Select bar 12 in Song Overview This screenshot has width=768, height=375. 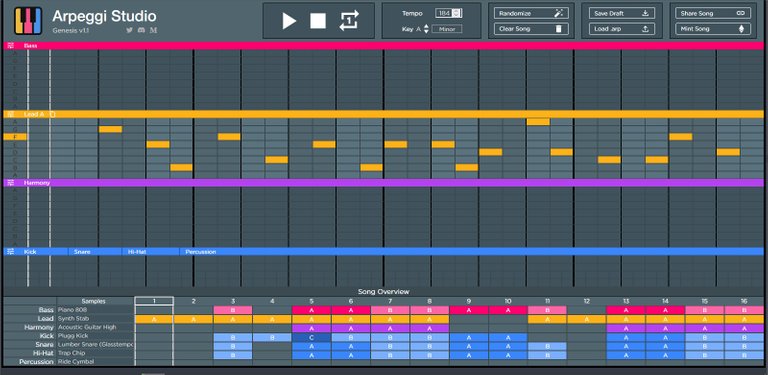point(587,301)
